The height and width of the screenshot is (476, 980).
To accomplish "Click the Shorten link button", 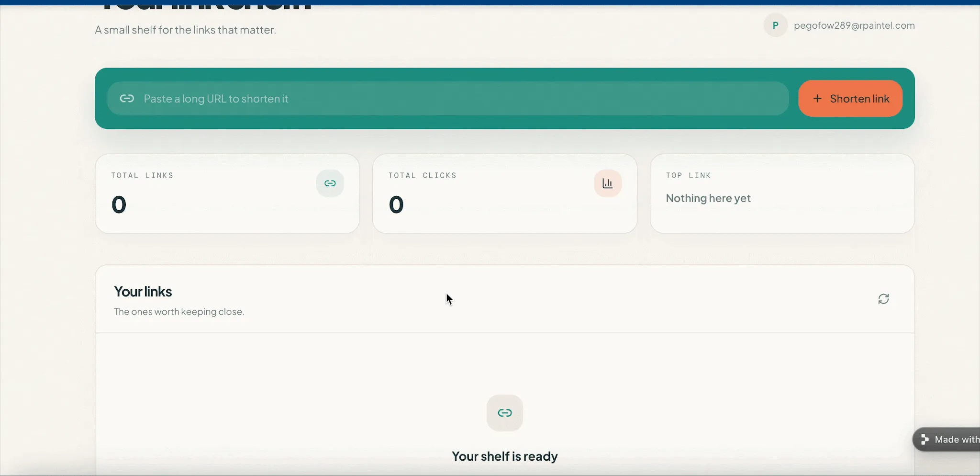I will coord(850,98).
